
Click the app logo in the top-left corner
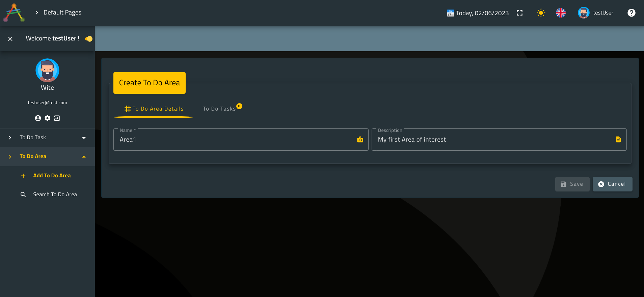pyautogui.click(x=14, y=13)
